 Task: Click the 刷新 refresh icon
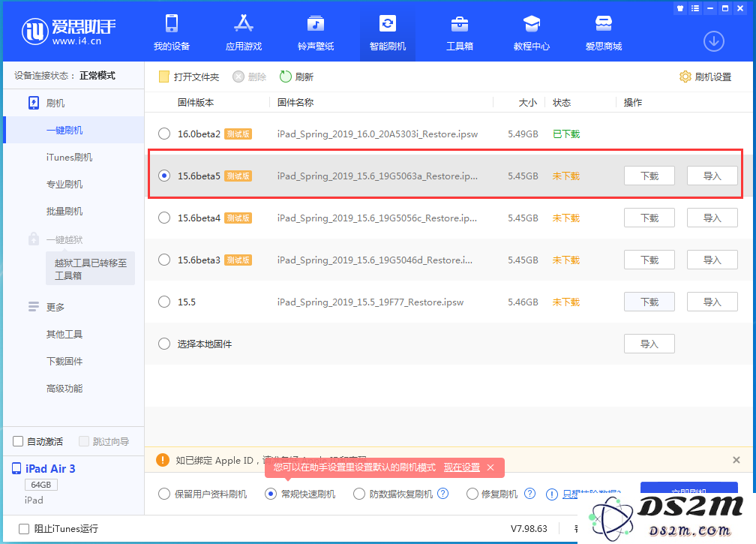point(286,77)
